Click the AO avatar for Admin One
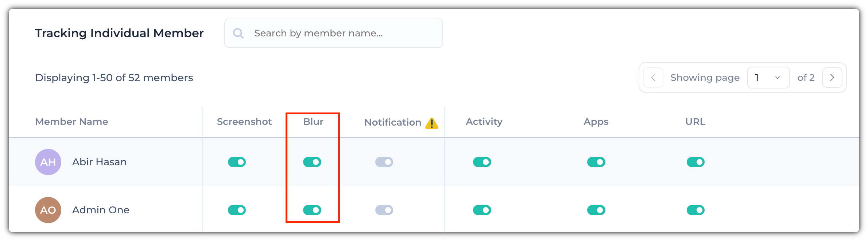Image resolution: width=868 pixels, height=241 pixels. point(48,210)
